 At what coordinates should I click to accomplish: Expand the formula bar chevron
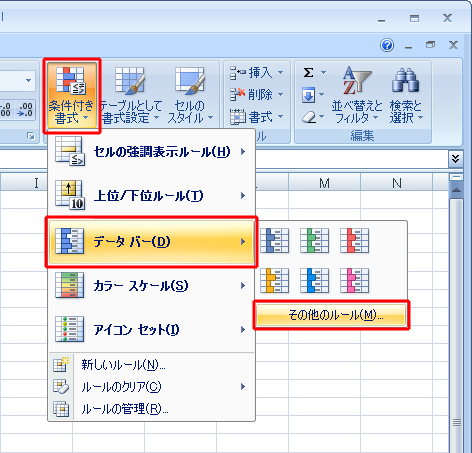(455, 158)
